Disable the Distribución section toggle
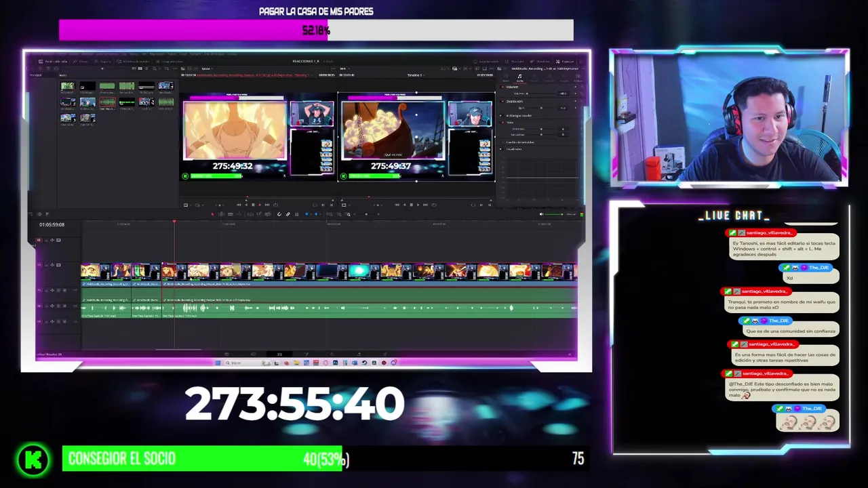Viewport: 868px width, 488px height. (502, 102)
